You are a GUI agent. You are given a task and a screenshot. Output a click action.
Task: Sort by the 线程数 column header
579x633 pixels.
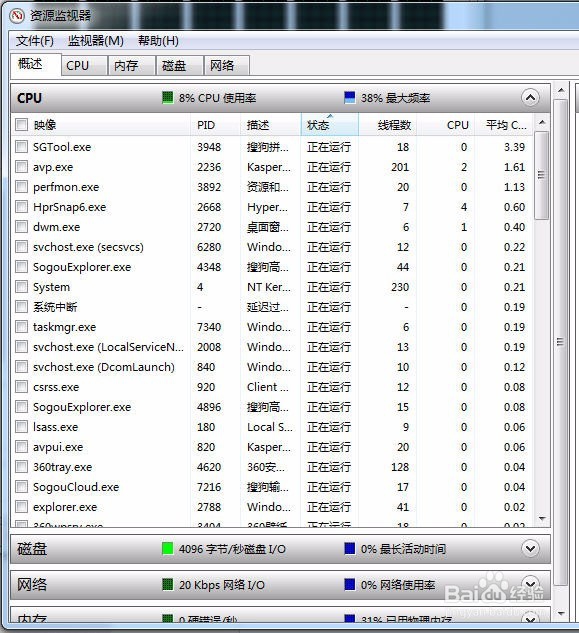tap(388, 125)
